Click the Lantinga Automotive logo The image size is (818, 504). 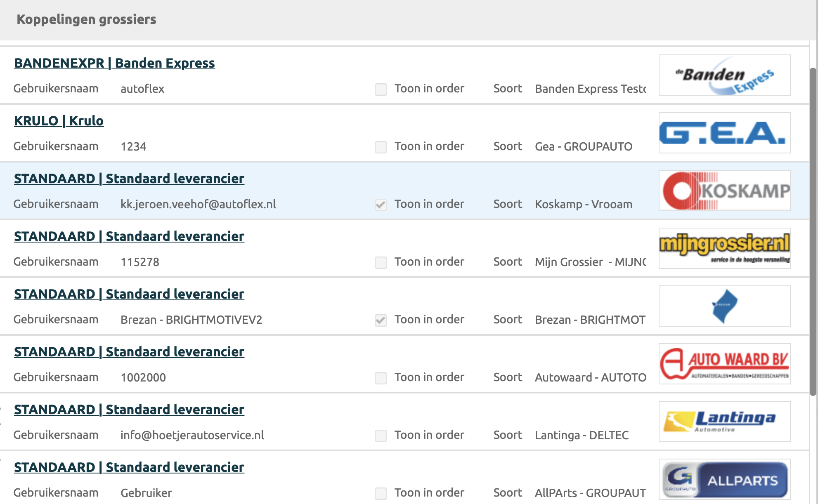pos(724,422)
